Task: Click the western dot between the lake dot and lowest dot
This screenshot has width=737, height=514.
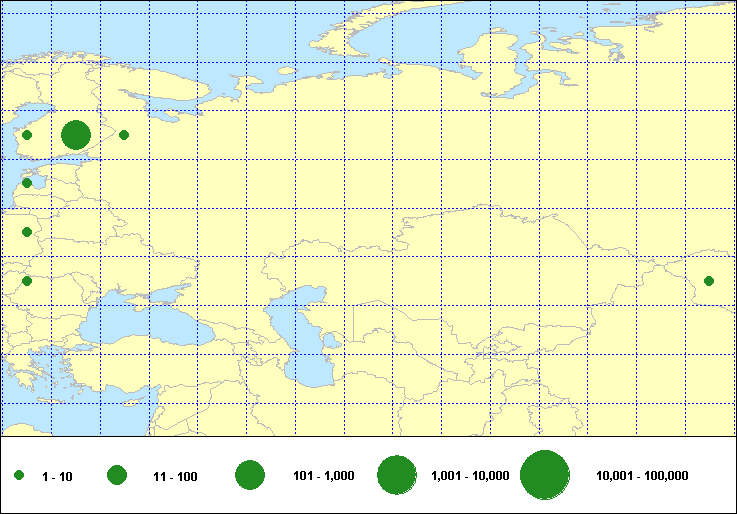Action: click(27, 232)
